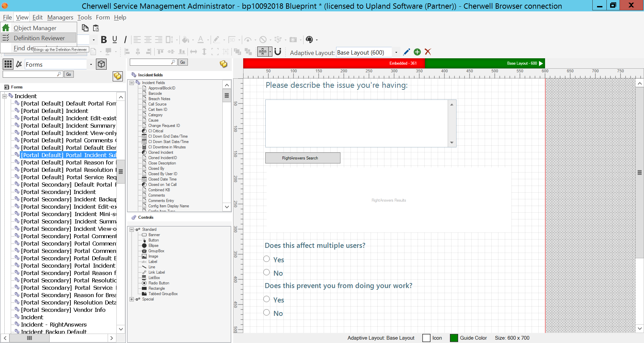Viewport: 644px width, 343px height.
Task: Click the green Guide Color swatch
Action: pyautogui.click(x=454, y=338)
